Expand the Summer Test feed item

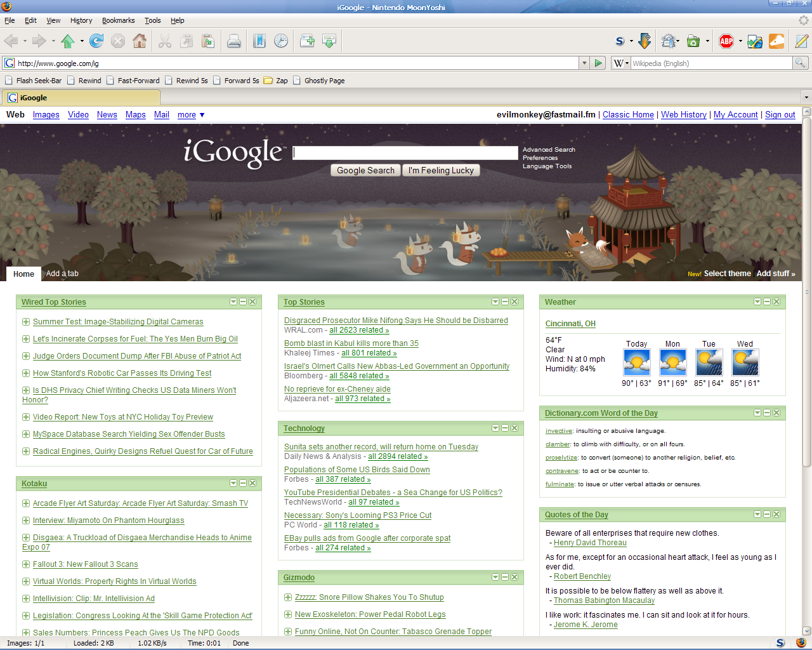coord(26,322)
